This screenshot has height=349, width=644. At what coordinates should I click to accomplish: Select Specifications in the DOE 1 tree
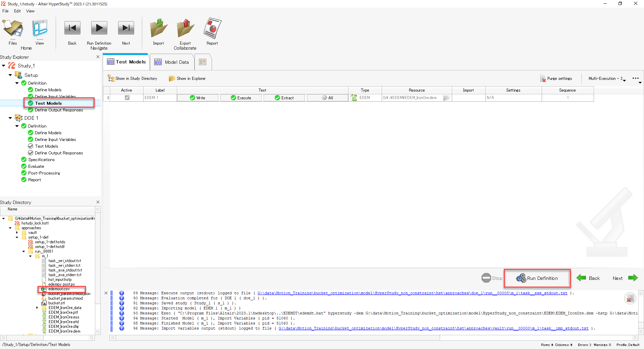41,160
